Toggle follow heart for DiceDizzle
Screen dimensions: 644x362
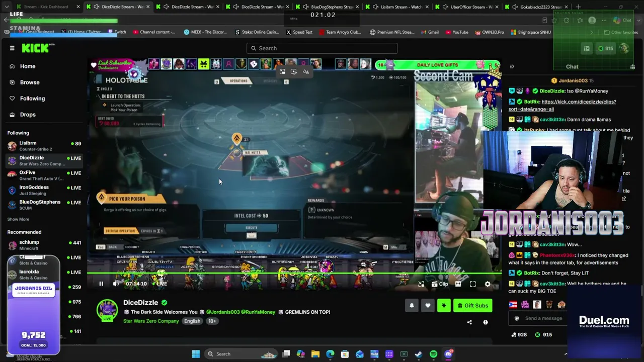pos(428,306)
